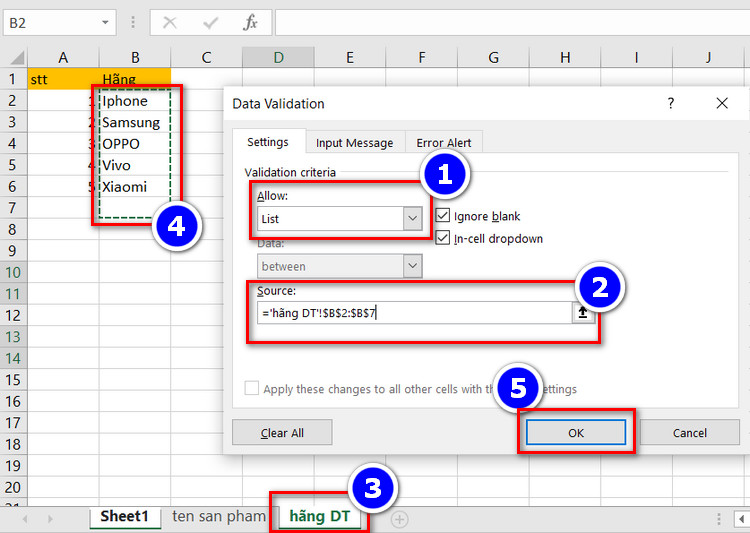Expand the Name Box dropdown arrow

105,22
